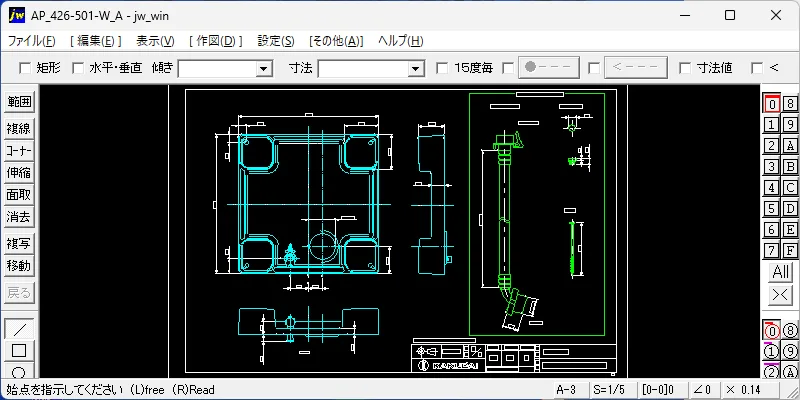
Task: Click inside the 寸法 dimension input field
Action: [363, 68]
